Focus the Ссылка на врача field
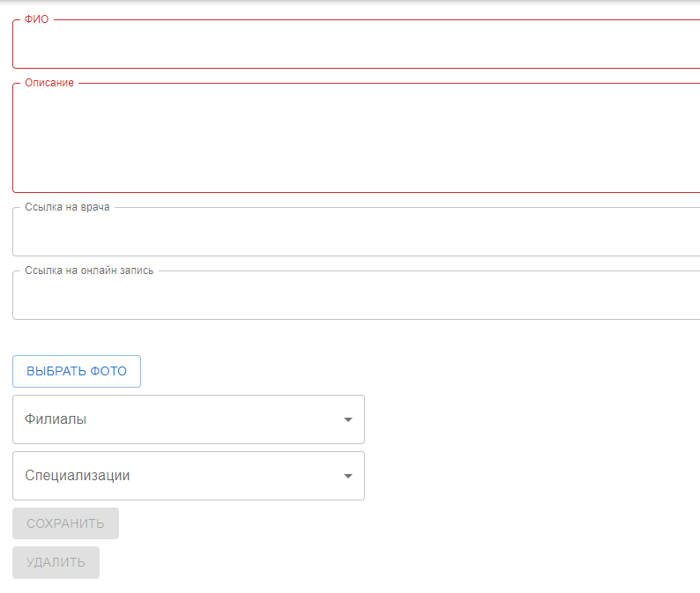Image resolution: width=700 pixels, height=593 pixels. [356, 232]
